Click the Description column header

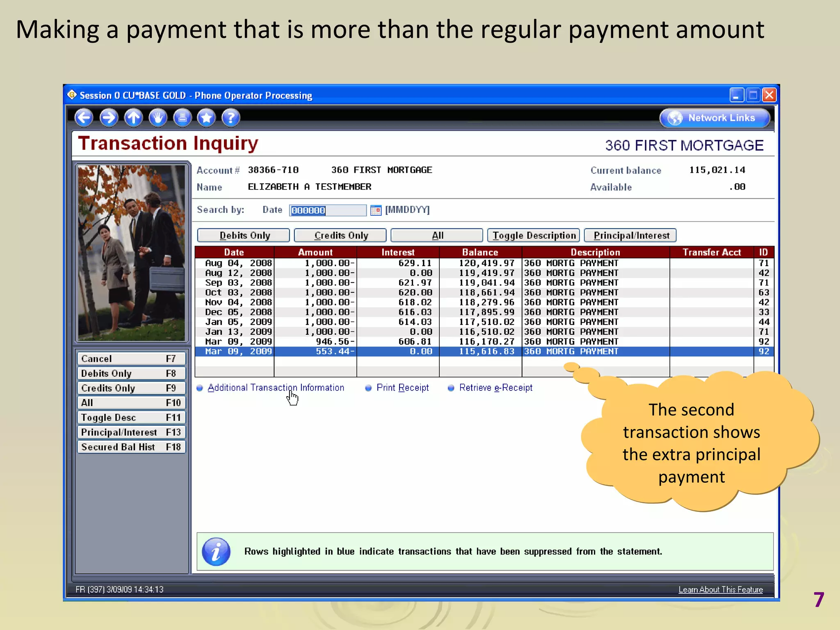[596, 252]
